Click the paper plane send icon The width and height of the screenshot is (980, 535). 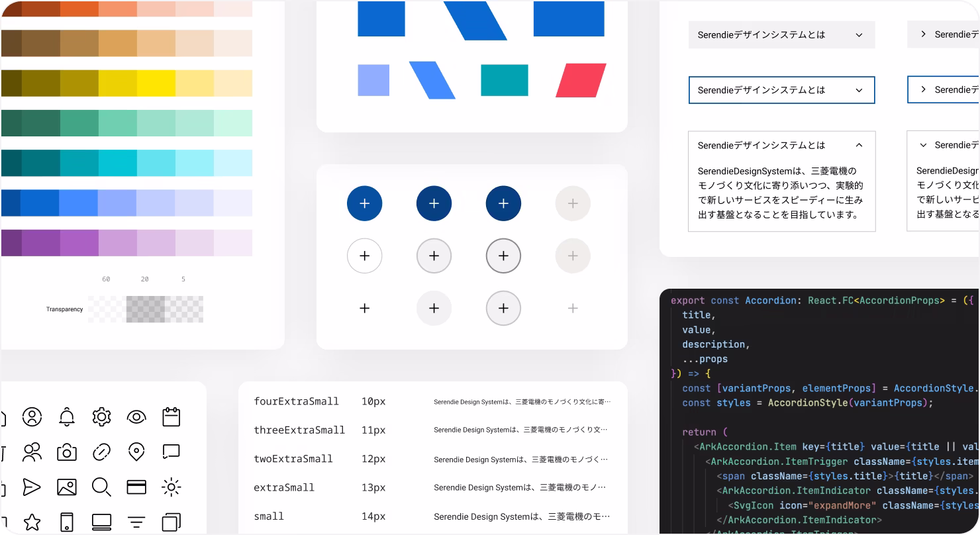click(32, 487)
